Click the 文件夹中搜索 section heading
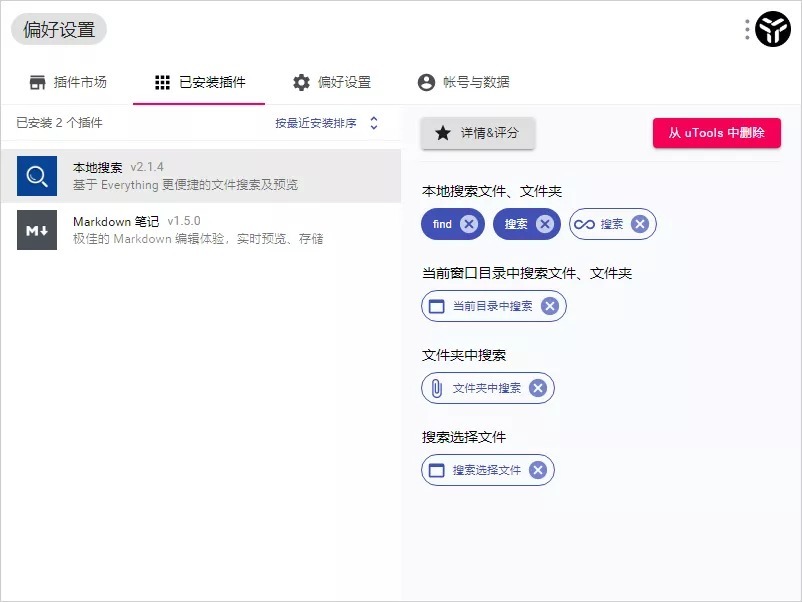The width and height of the screenshot is (802, 602). pyautogui.click(x=463, y=355)
